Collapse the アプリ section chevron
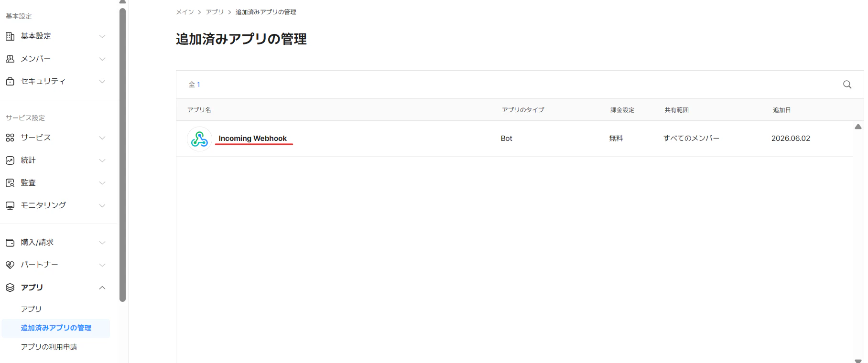Image resolution: width=868 pixels, height=363 pixels. pos(102,288)
